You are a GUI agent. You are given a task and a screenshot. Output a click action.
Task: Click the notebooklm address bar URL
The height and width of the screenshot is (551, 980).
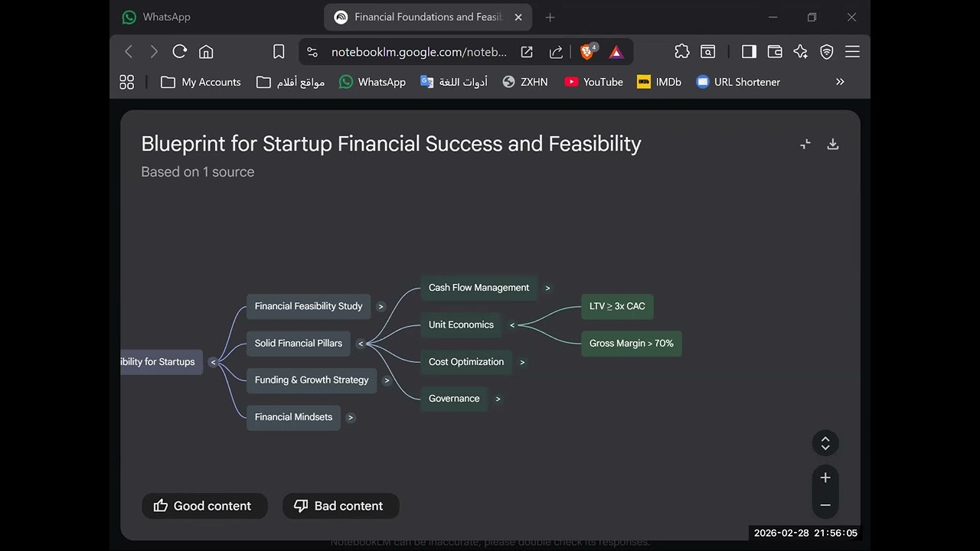419,52
